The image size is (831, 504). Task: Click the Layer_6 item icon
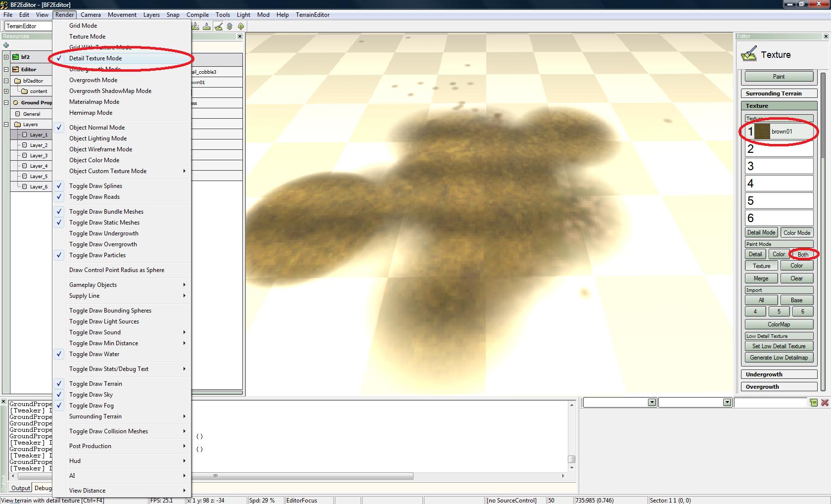tap(25, 186)
